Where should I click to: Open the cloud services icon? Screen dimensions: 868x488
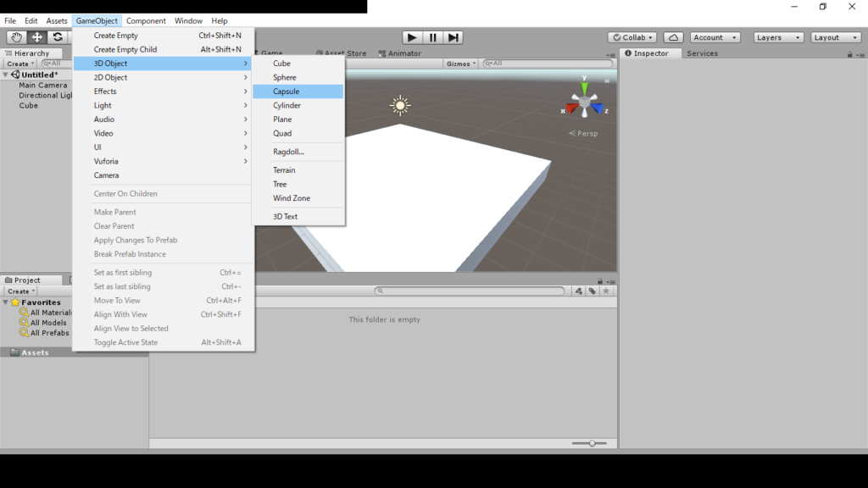coord(673,37)
